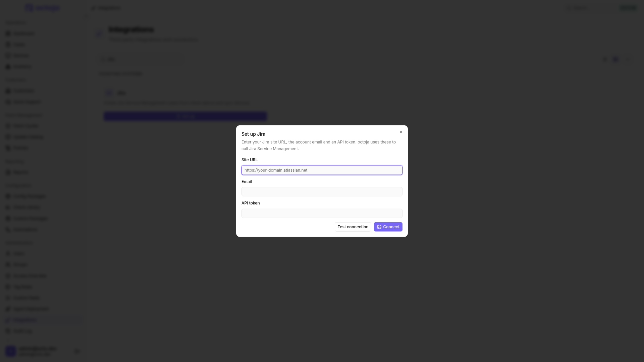This screenshot has height=362, width=644.
Task: Select the Email input field
Action: (x=322, y=192)
